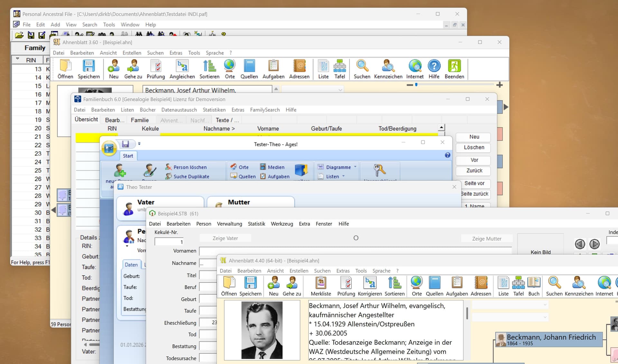Click the Zeige Vater button

(225, 238)
